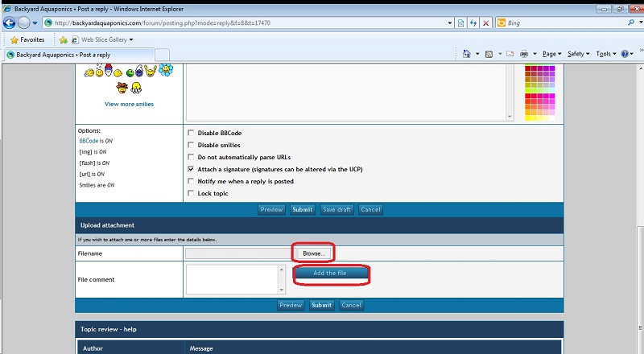Enable the Disable BBCode checkbox

point(191,133)
